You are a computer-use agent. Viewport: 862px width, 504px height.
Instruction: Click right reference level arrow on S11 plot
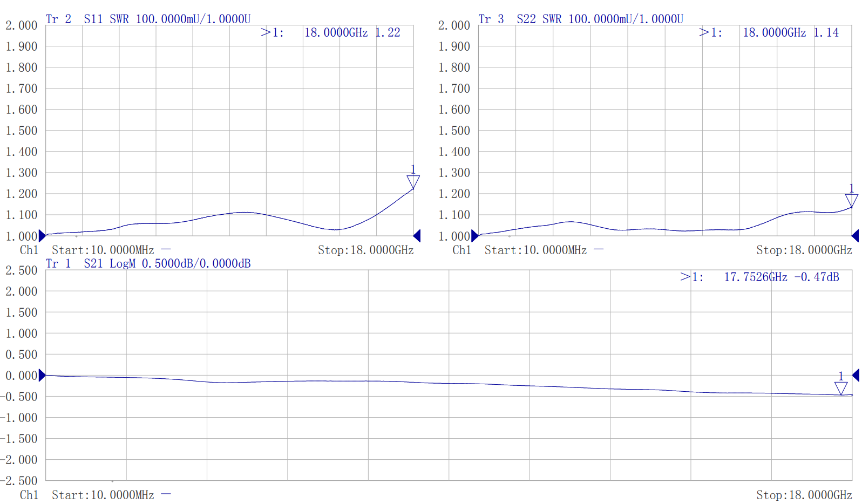417,236
